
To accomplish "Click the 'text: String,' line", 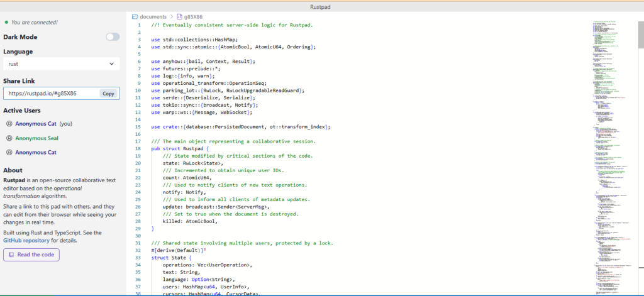I will 182,272.
